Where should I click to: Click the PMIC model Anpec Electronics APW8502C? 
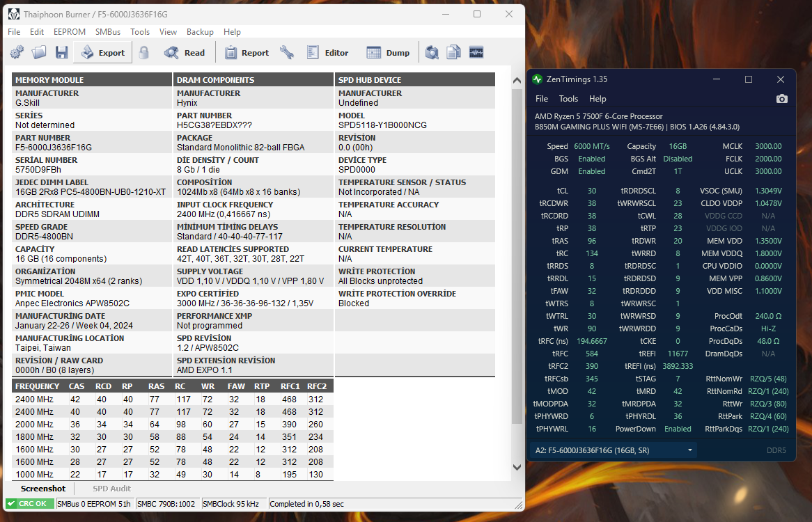72,303
